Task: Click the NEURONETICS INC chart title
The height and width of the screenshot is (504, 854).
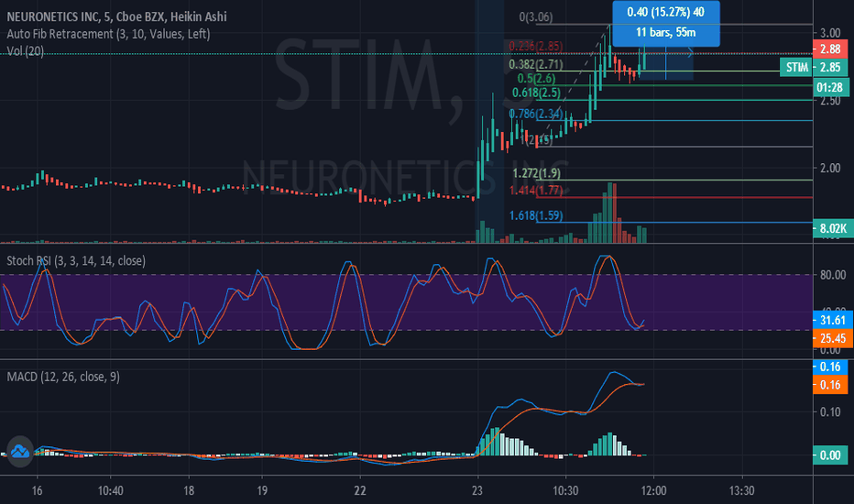Action: pos(116,16)
